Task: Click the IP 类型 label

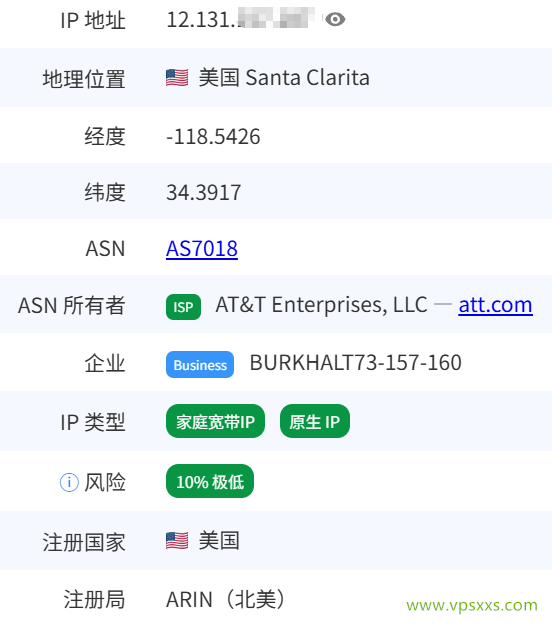Action: pos(93,422)
